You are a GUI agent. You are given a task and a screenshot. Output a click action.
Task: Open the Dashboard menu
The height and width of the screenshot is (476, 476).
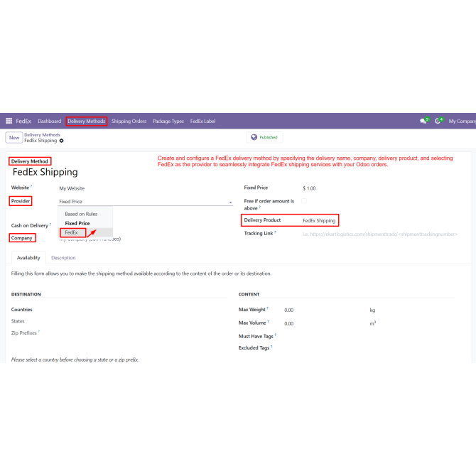(x=50, y=121)
